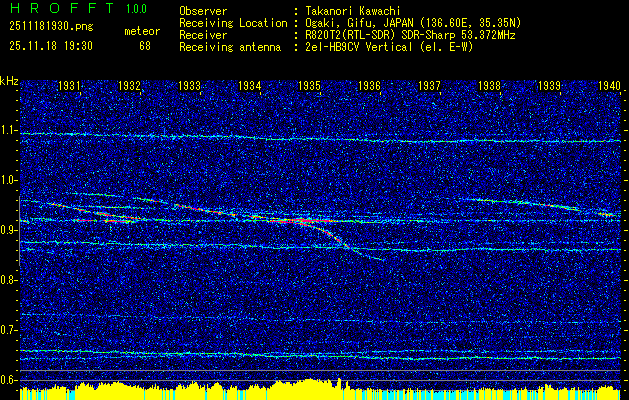Click the 0.6 kHz axis label
The image size is (629, 400).
click(x=9, y=380)
